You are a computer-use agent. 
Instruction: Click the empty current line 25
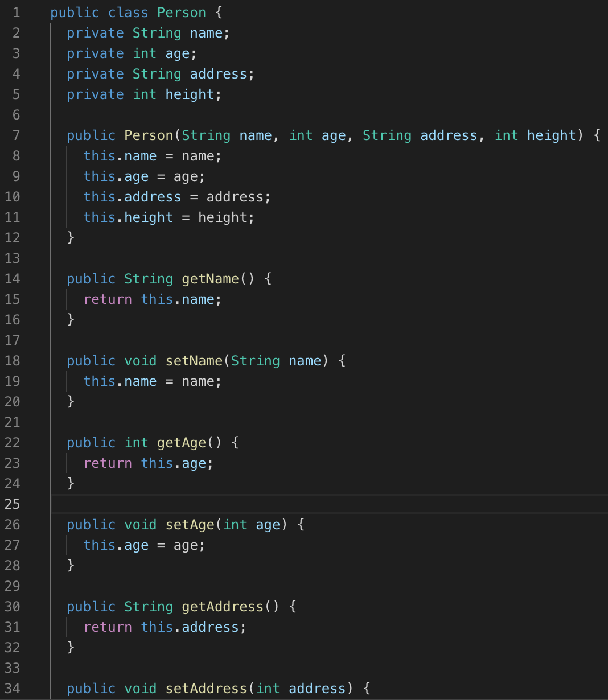click(228, 504)
